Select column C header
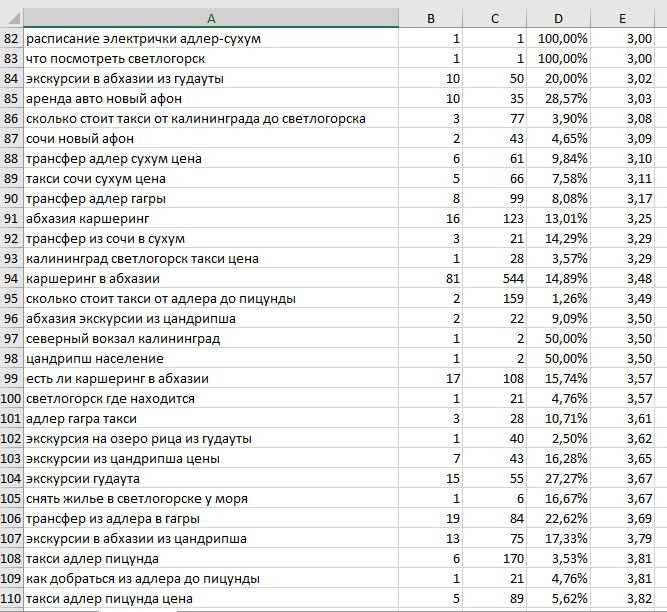The width and height of the screenshot is (667, 612). (494, 18)
